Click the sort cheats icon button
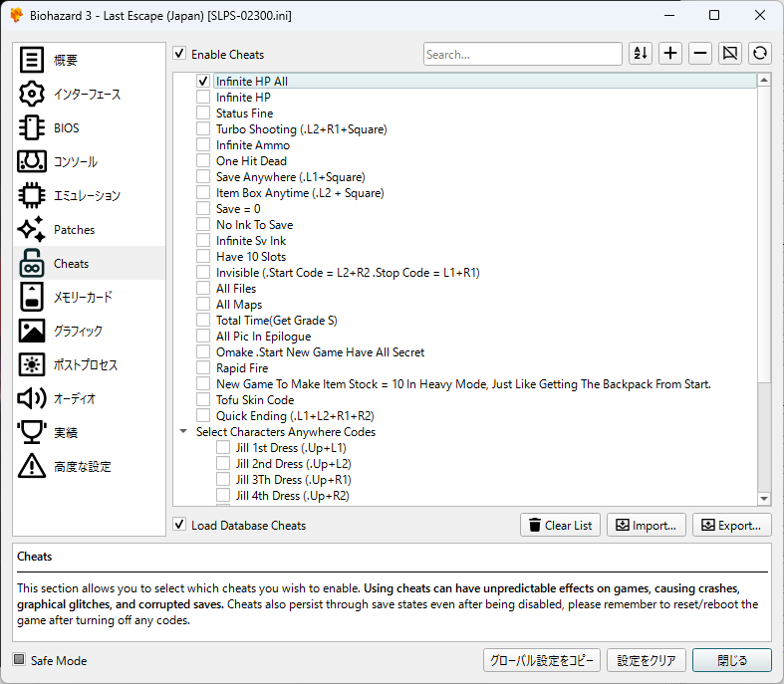The image size is (784, 684). 642,54
